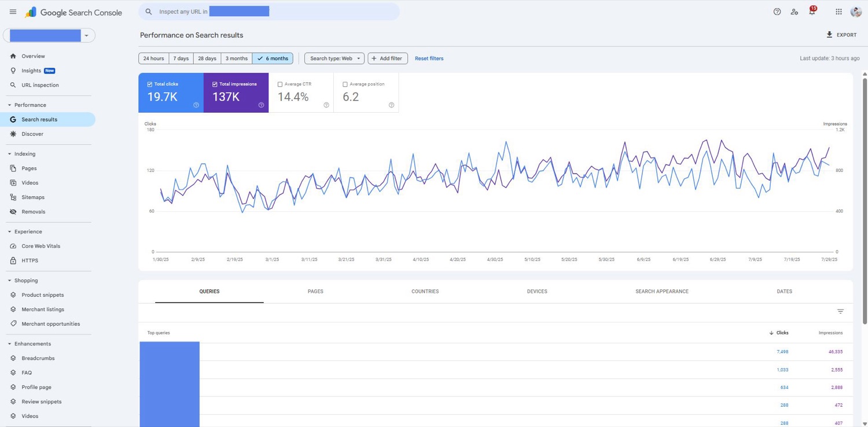Open the Google apps grid
The image size is (868, 427).
[838, 12]
